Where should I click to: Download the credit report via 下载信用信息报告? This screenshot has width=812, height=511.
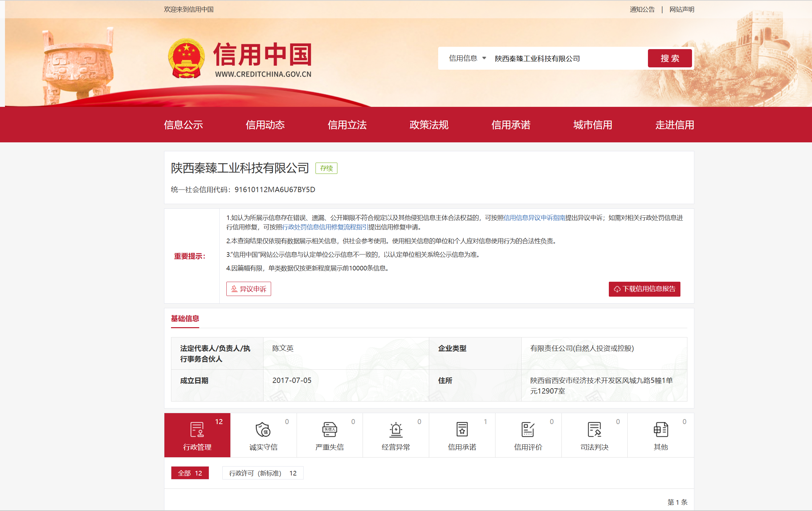point(644,289)
